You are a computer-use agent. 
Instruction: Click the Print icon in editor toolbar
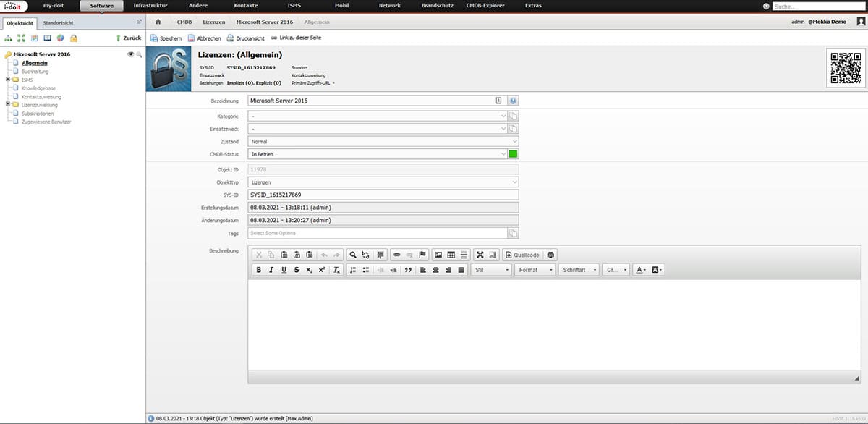(550, 255)
